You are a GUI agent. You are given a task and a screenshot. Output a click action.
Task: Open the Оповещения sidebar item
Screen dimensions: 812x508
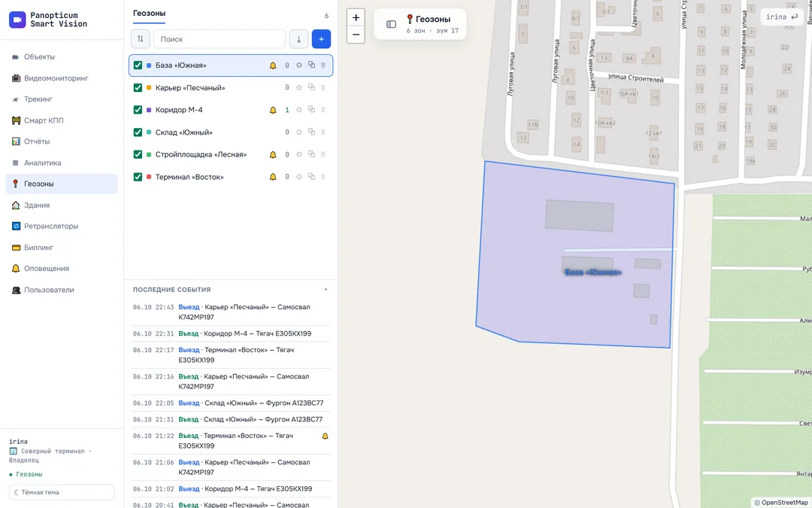point(62,269)
